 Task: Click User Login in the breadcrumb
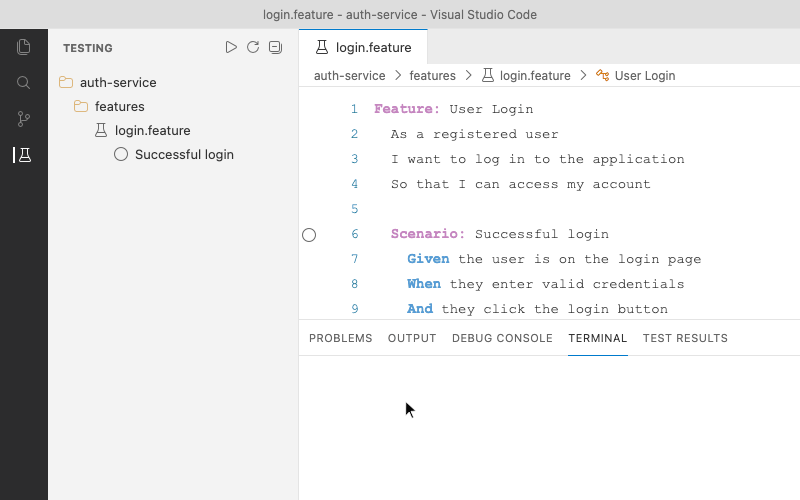pyautogui.click(x=645, y=76)
